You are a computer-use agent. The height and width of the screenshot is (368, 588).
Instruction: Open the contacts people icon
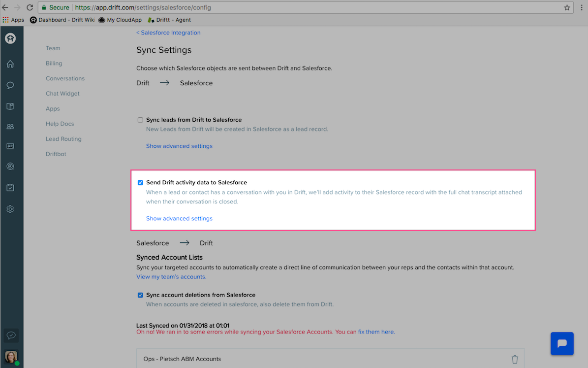pyautogui.click(x=10, y=127)
